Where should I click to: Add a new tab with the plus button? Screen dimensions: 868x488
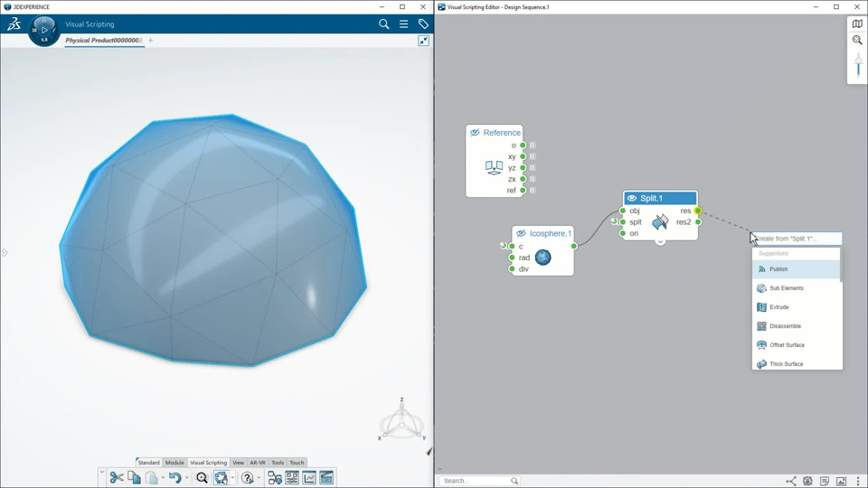151,41
